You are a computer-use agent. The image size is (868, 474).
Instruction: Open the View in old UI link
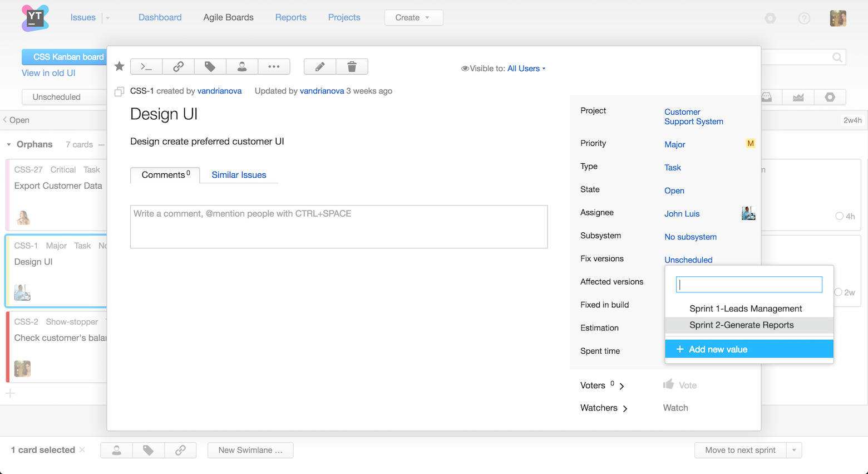[48, 73]
